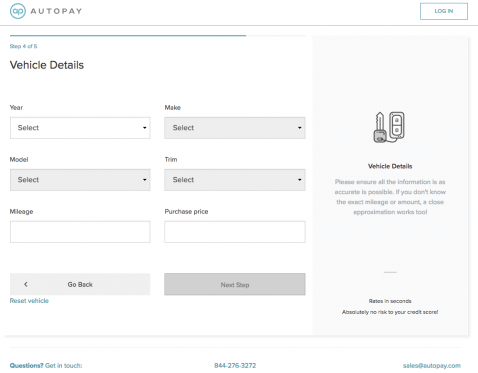Click the "Model" field label

click(19, 159)
